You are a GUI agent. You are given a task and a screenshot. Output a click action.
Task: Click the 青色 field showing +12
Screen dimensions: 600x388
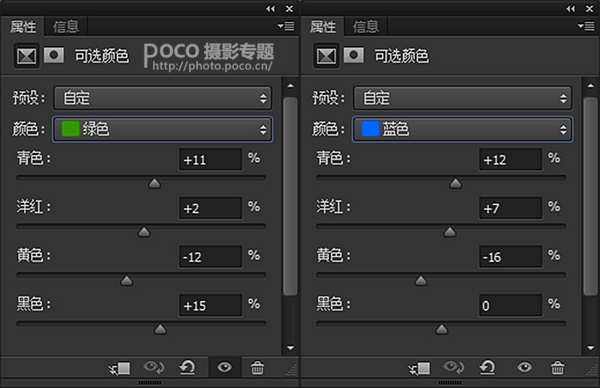click(x=510, y=159)
